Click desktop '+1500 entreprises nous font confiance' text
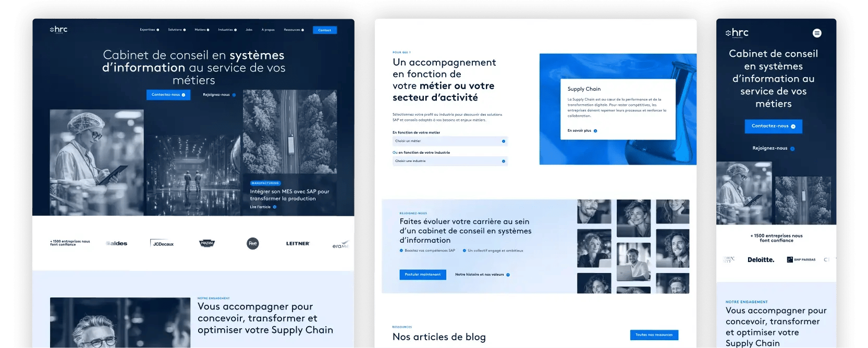 point(70,242)
